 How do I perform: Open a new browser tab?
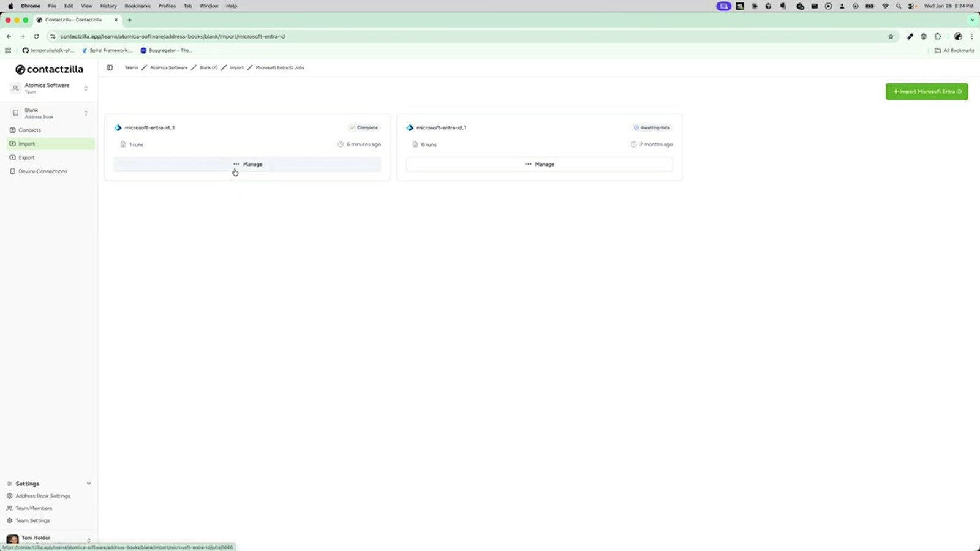pyautogui.click(x=129, y=20)
